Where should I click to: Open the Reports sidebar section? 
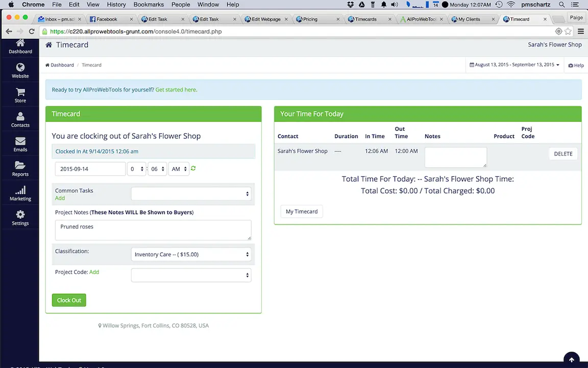coord(20,169)
